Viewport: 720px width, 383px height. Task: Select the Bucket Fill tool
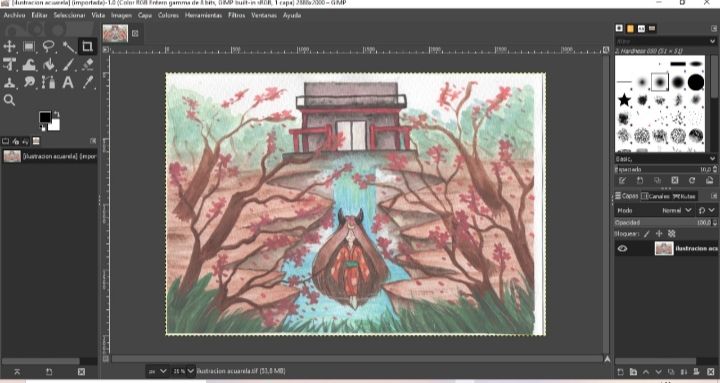(49, 64)
